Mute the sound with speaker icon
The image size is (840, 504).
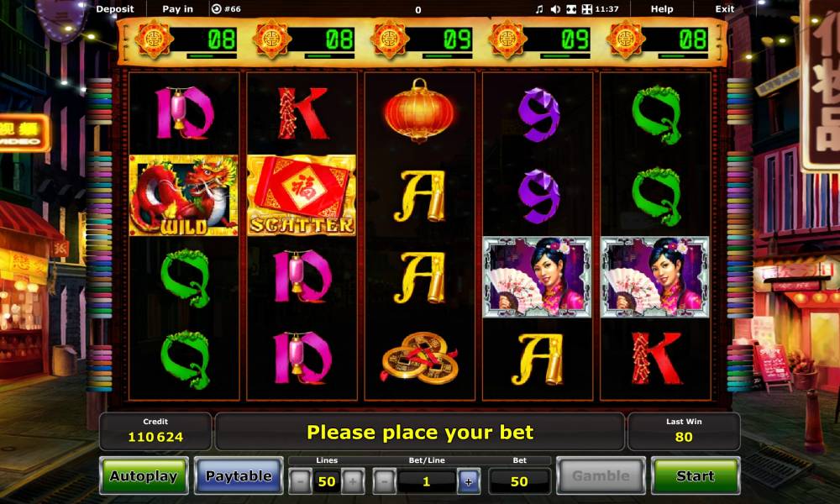(555, 9)
